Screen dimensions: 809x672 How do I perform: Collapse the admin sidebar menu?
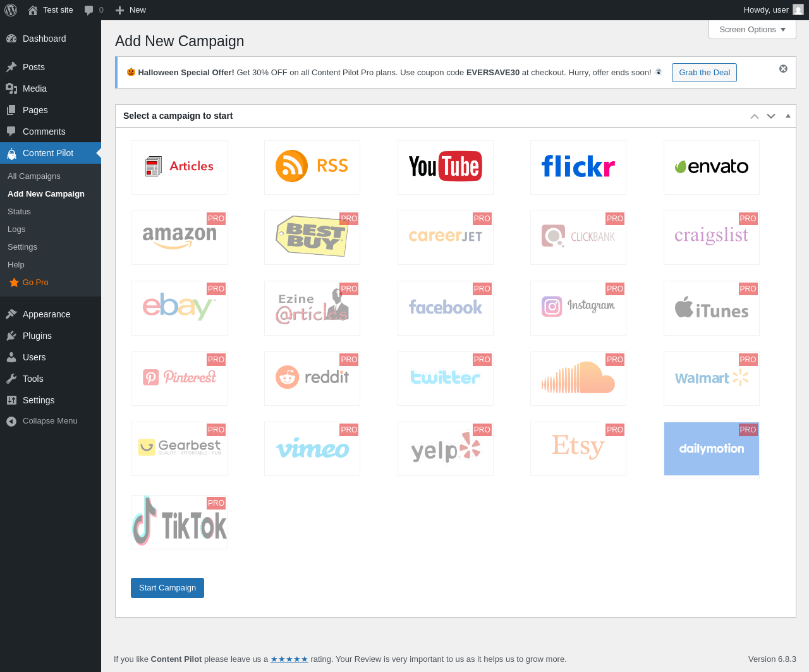click(x=51, y=421)
